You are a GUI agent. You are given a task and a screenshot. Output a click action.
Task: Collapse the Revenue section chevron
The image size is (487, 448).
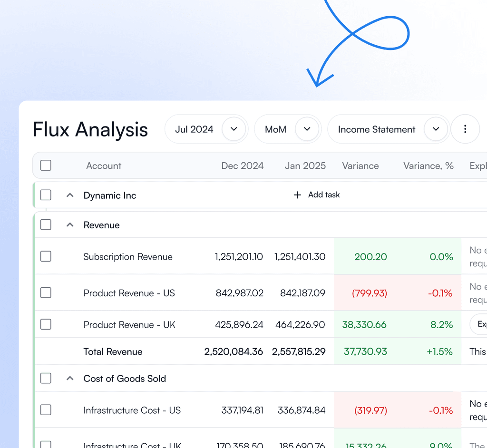click(x=69, y=225)
